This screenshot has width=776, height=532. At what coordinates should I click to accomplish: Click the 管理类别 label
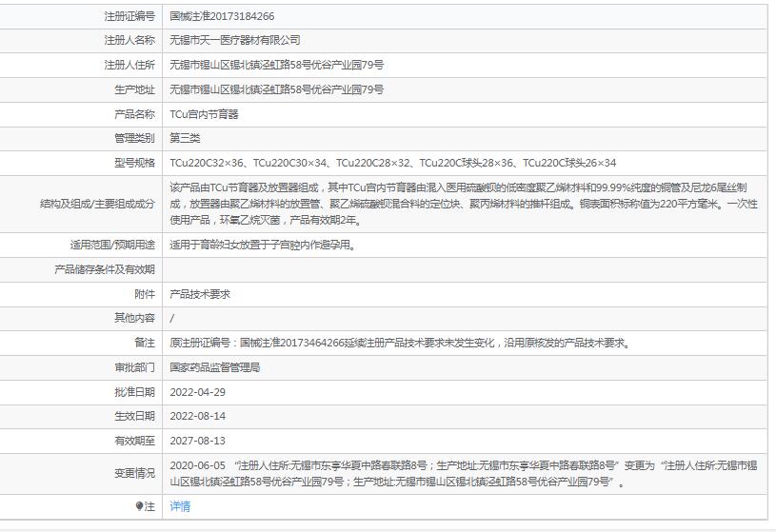point(134,138)
